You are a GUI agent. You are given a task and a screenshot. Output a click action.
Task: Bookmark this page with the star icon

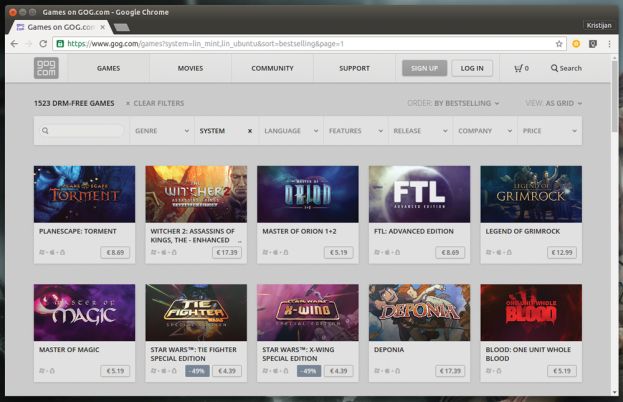coord(558,44)
